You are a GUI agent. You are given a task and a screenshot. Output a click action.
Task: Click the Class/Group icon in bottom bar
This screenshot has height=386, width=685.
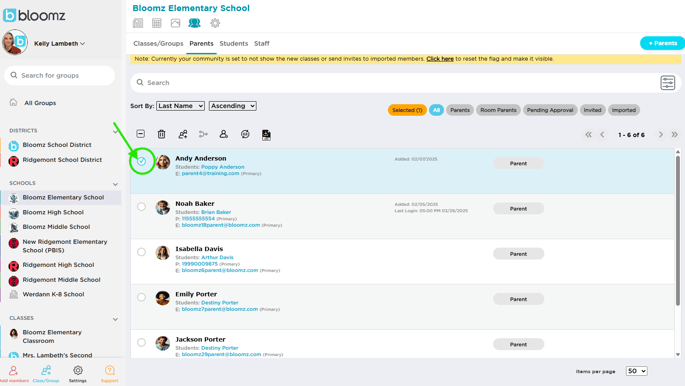click(x=46, y=371)
